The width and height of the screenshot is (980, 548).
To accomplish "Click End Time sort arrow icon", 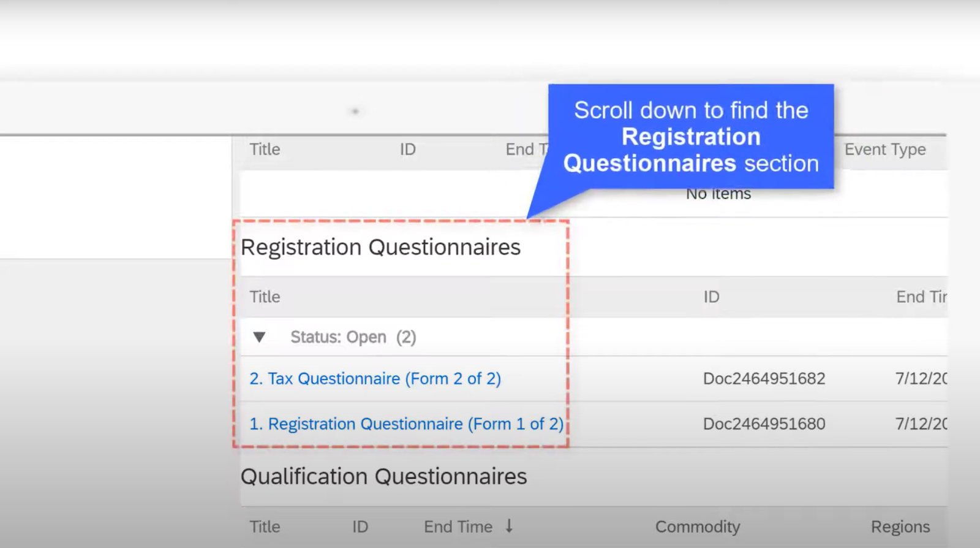I will pyautogui.click(x=509, y=526).
